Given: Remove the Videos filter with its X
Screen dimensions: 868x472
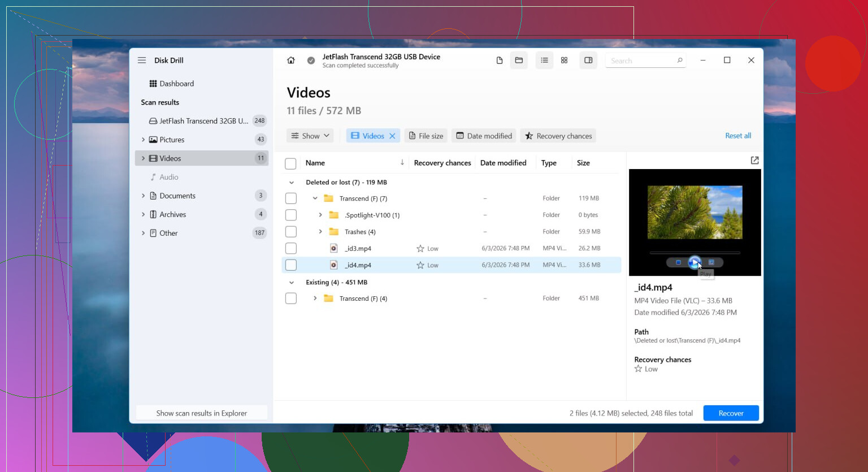Looking at the screenshot, I should coord(392,136).
